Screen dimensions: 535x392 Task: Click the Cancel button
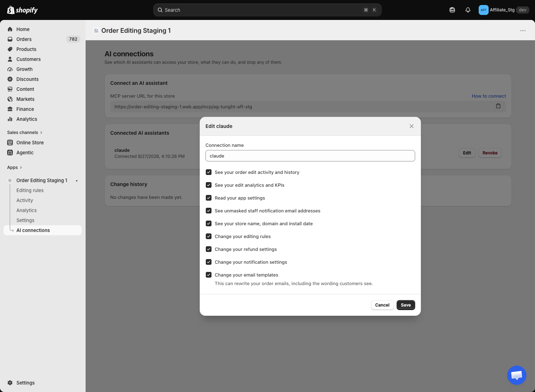(x=382, y=305)
